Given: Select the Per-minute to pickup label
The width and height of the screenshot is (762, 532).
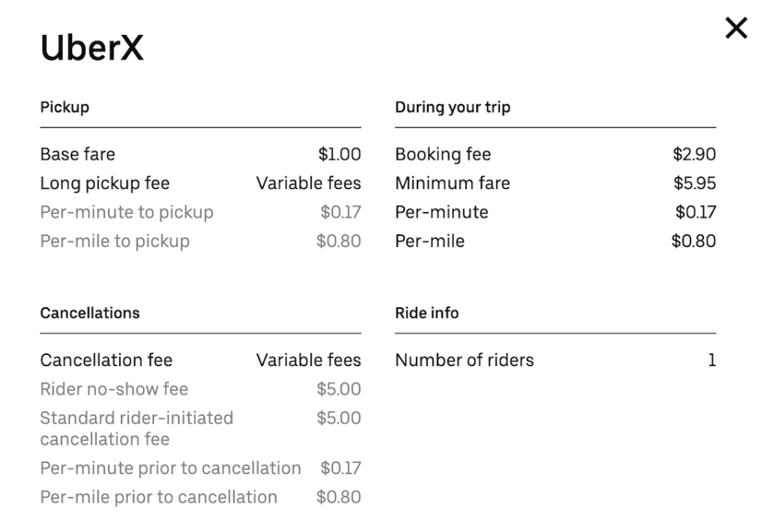Looking at the screenshot, I should (x=126, y=212).
